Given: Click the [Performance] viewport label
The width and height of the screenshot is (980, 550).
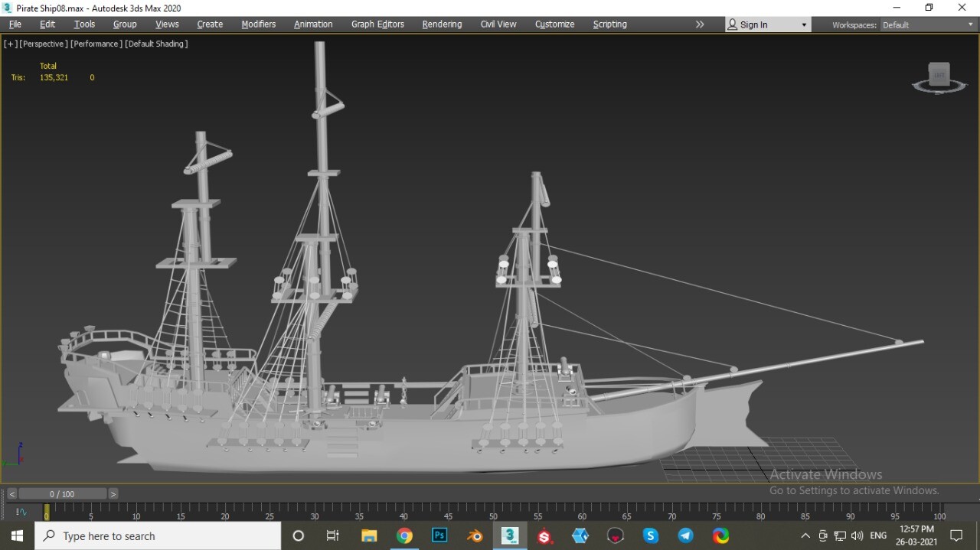Looking at the screenshot, I should (x=96, y=44).
